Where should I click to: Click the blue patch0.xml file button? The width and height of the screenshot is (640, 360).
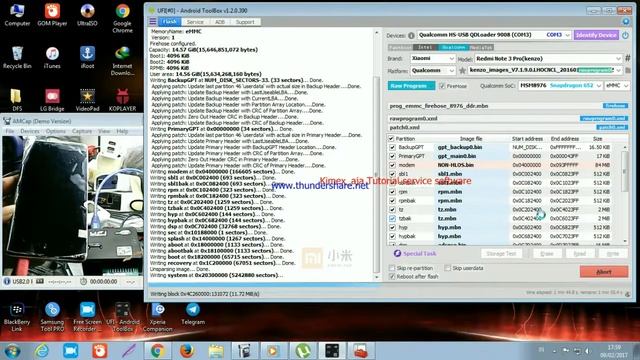pos(612,127)
